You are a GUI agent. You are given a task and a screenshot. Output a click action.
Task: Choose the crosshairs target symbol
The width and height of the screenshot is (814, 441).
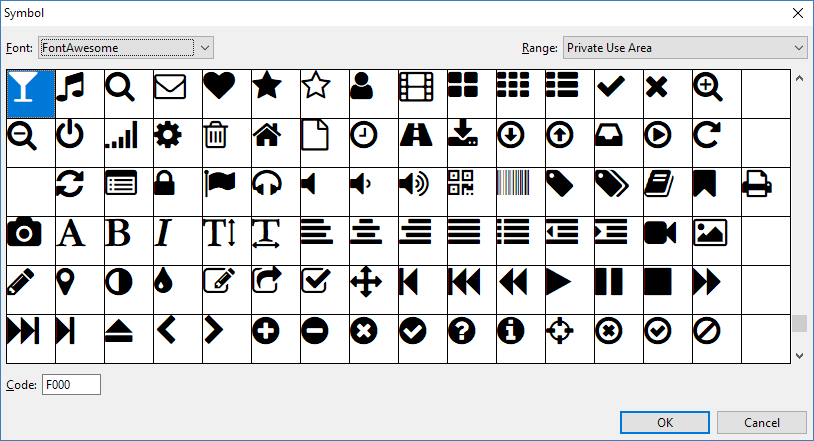click(x=569, y=339)
